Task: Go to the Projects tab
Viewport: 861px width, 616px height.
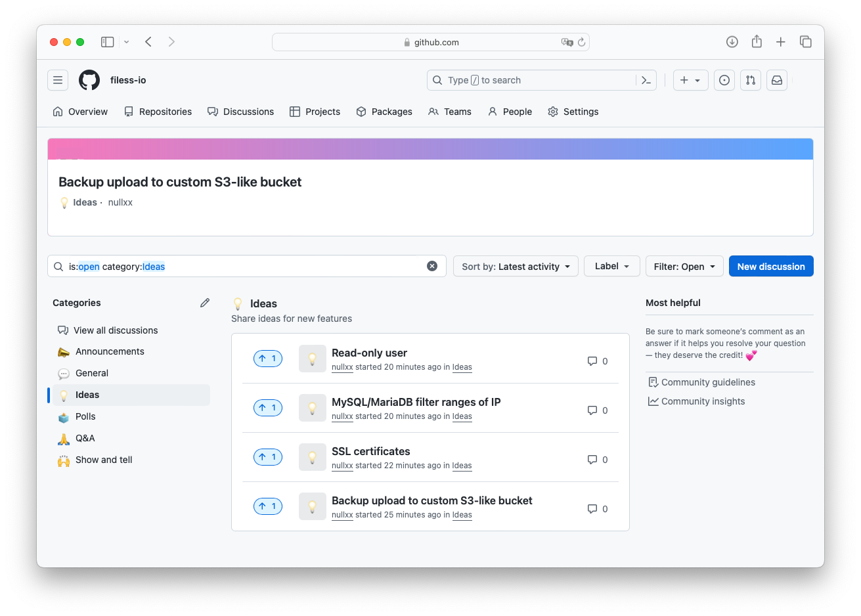Action: 315,112
